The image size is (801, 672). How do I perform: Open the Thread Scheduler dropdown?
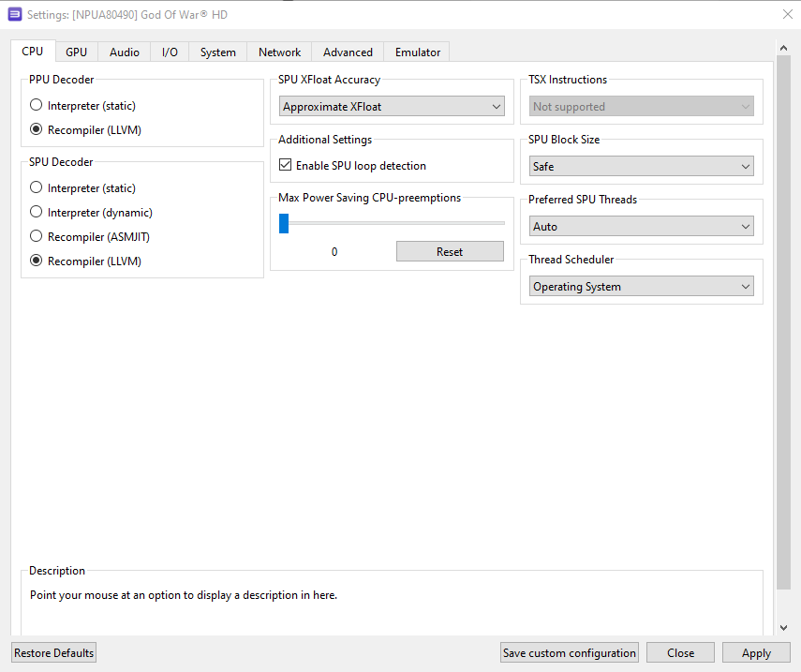pos(641,287)
